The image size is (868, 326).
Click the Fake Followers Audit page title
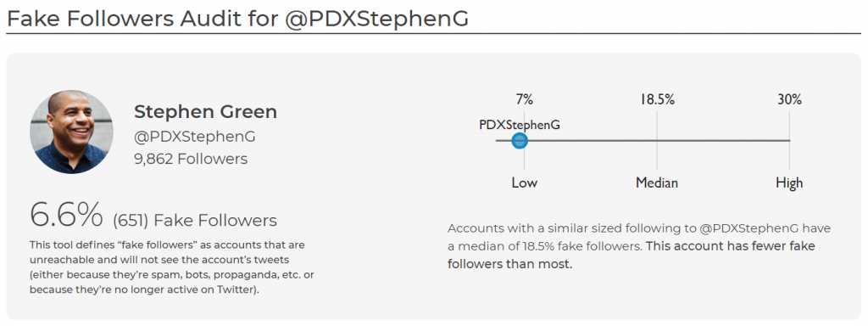[x=238, y=19]
